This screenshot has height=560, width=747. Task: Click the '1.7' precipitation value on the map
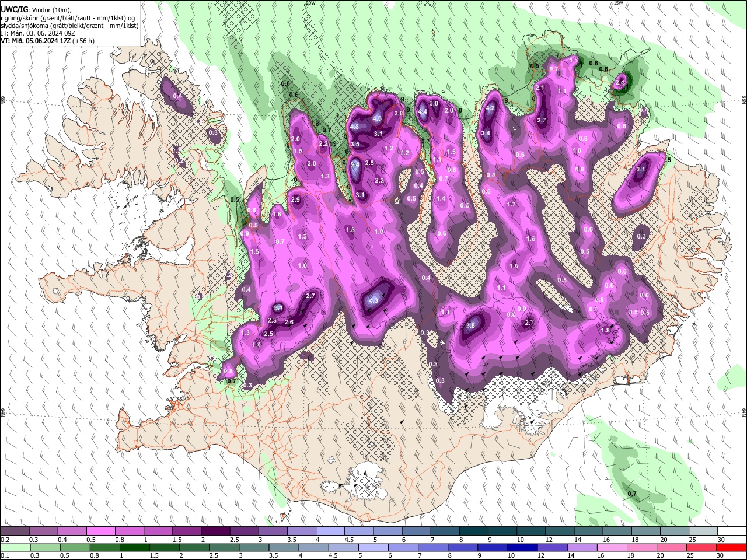click(x=511, y=205)
